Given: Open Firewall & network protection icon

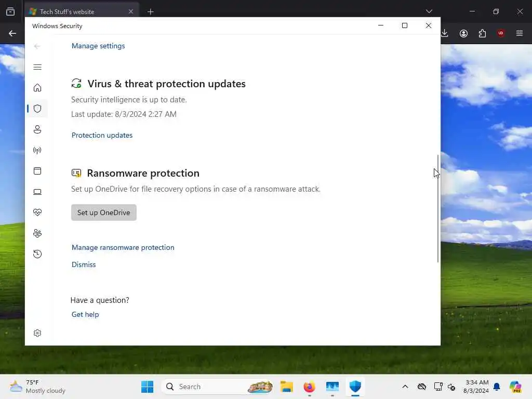Looking at the screenshot, I should click(x=37, y=150).
